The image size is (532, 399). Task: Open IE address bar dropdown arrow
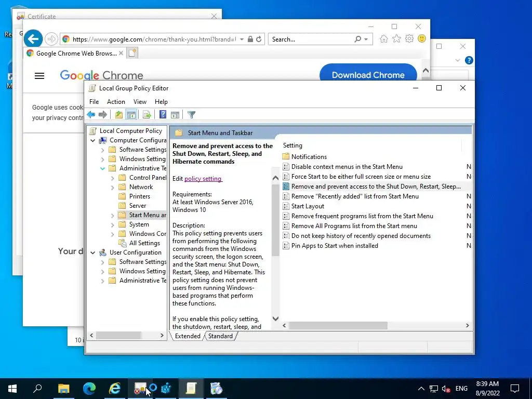[x=242, y=39]
